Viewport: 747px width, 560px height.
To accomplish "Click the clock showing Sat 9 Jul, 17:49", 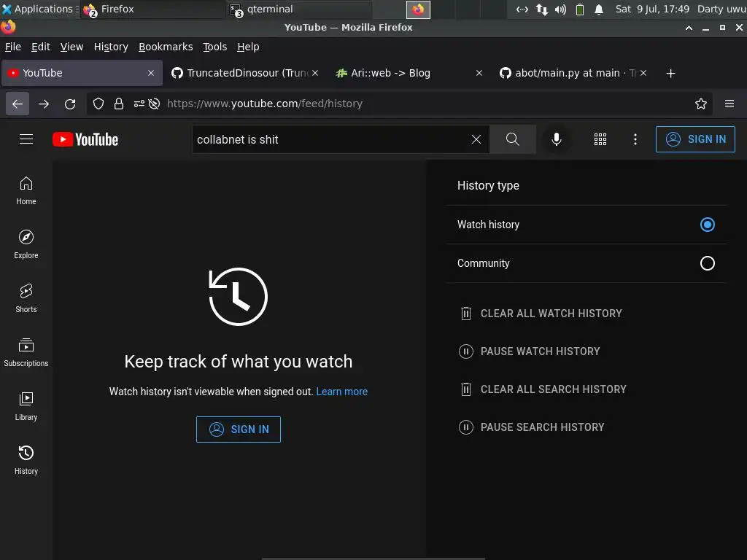I will point(652,9).
